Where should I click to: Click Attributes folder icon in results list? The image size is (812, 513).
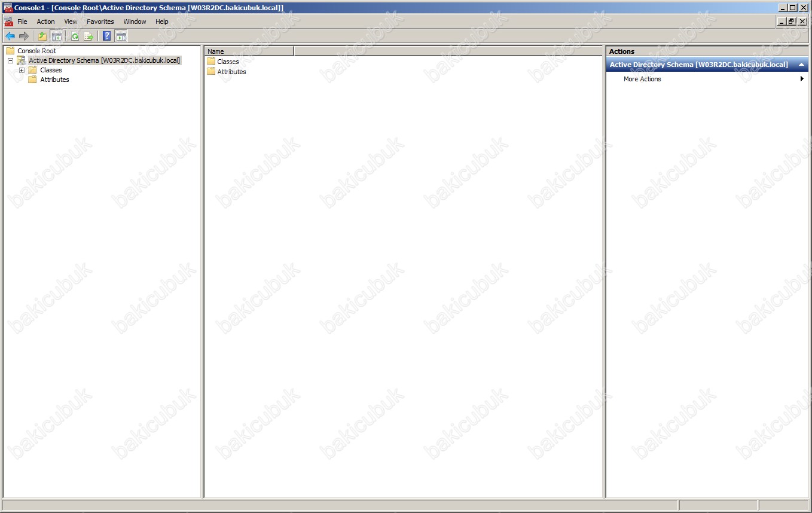[x=211, y=72]
